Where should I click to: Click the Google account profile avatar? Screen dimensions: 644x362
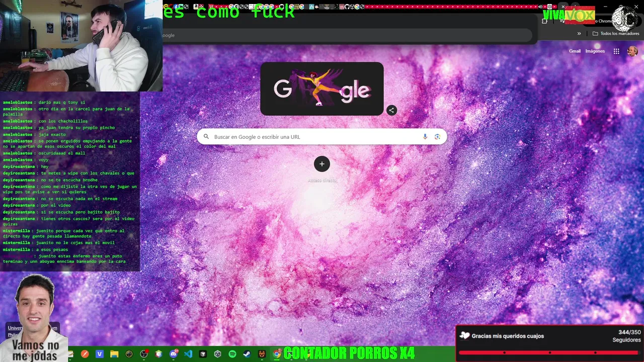(x=632, y=51)
